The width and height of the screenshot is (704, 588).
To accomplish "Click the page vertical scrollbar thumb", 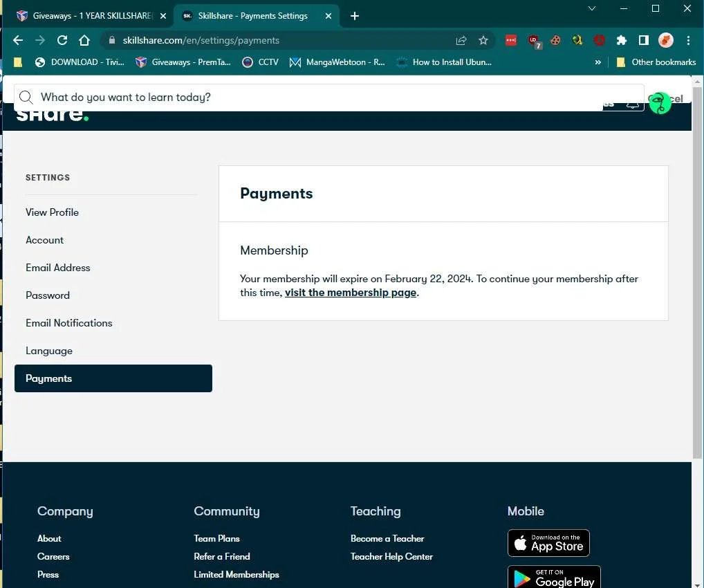I will 697,273.
